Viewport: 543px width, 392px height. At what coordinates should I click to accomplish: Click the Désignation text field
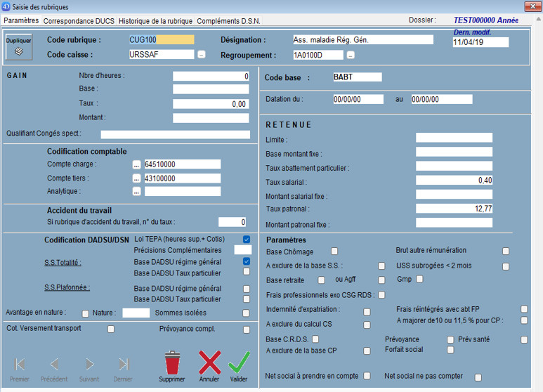pos(362,40)
